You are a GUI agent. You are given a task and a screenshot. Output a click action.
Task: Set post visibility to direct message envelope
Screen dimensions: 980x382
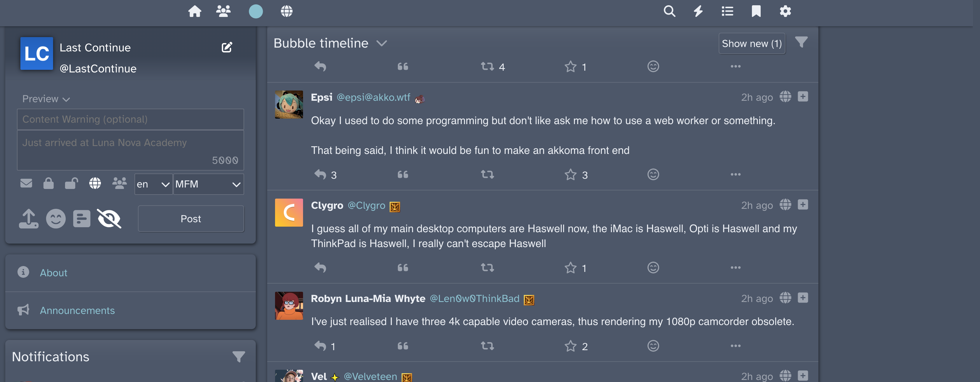[x=26, y=184]
